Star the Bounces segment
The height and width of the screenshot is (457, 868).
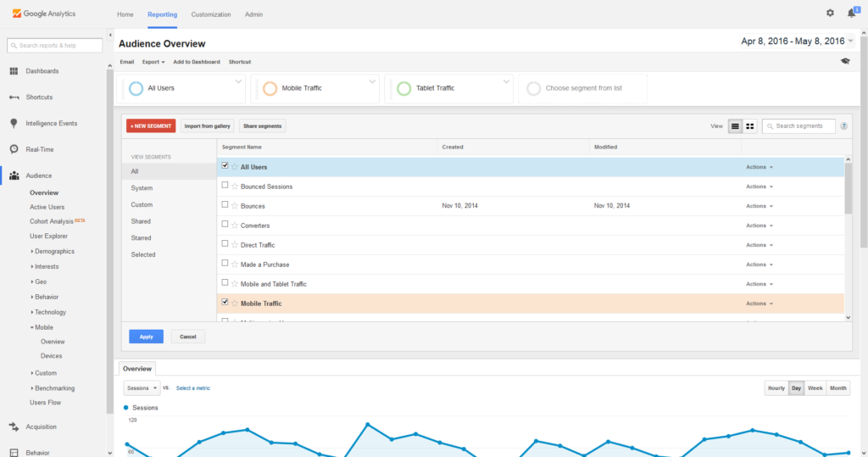[235, 205]
